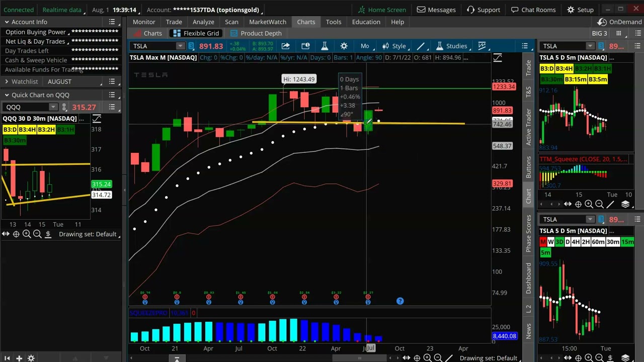The image size is (644, 362).
Task: Open the Phase Scores side tab
Action: [528, 234]
